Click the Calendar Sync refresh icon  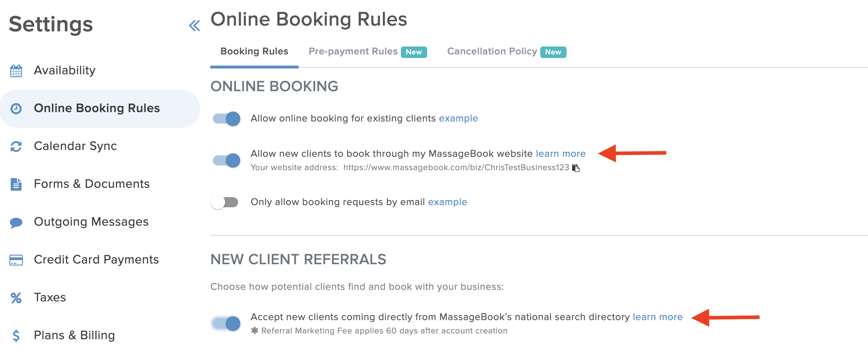coord(16,146)
